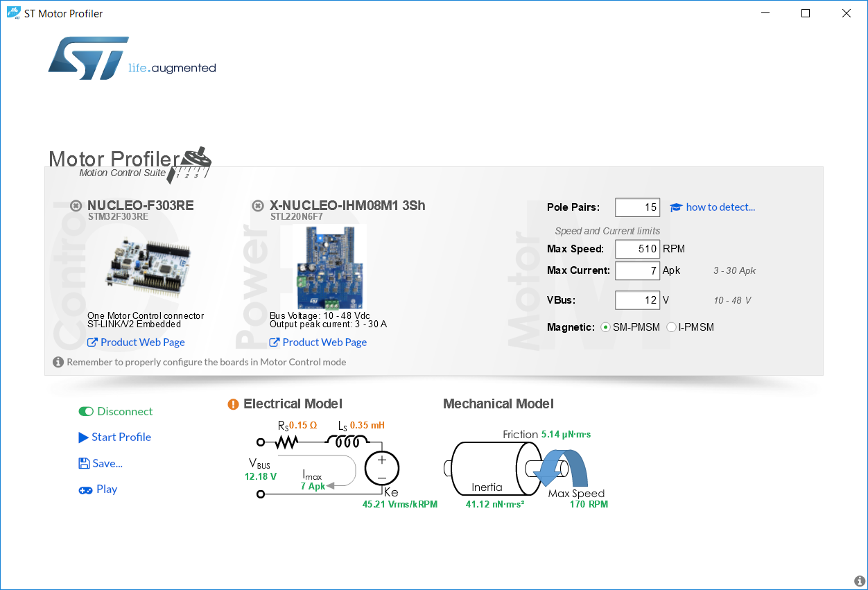The width and height of the screenshot is (868, 590).
Task: Click Start Profile
Action: pos(121,437)
